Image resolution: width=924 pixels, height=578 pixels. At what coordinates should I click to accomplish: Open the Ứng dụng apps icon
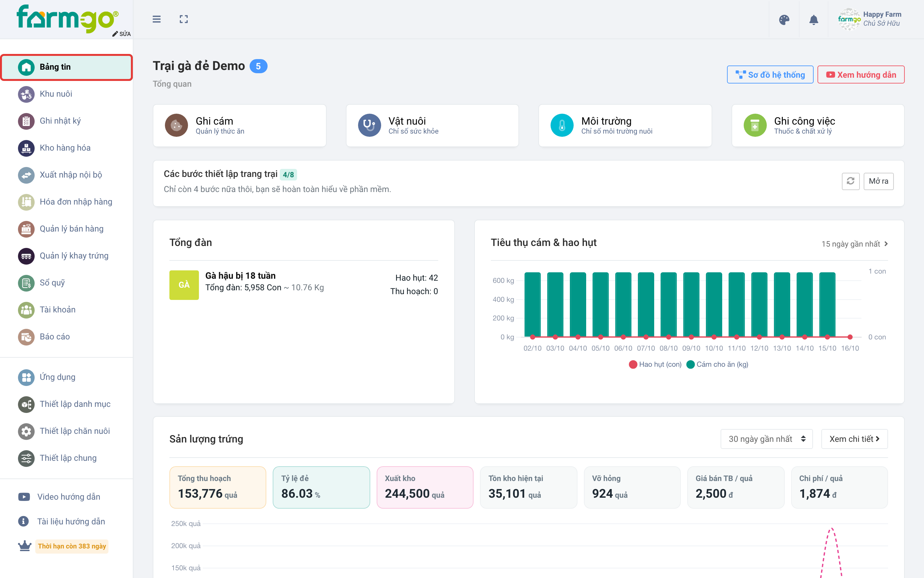26,377
